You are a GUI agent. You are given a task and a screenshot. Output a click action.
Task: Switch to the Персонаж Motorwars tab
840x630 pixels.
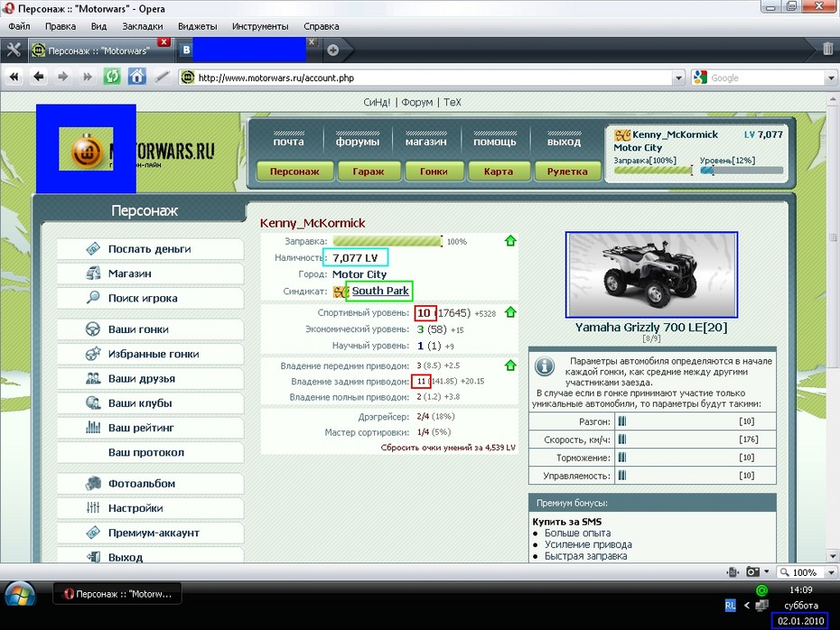[98, 51]
